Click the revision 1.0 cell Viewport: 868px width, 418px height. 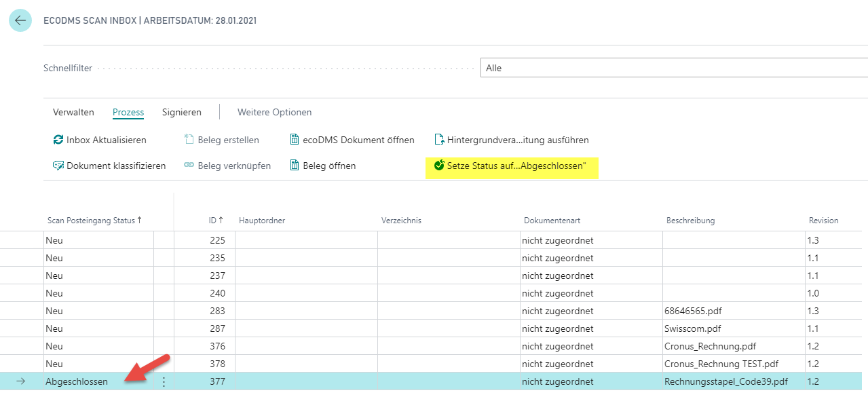tap(834, 293)
